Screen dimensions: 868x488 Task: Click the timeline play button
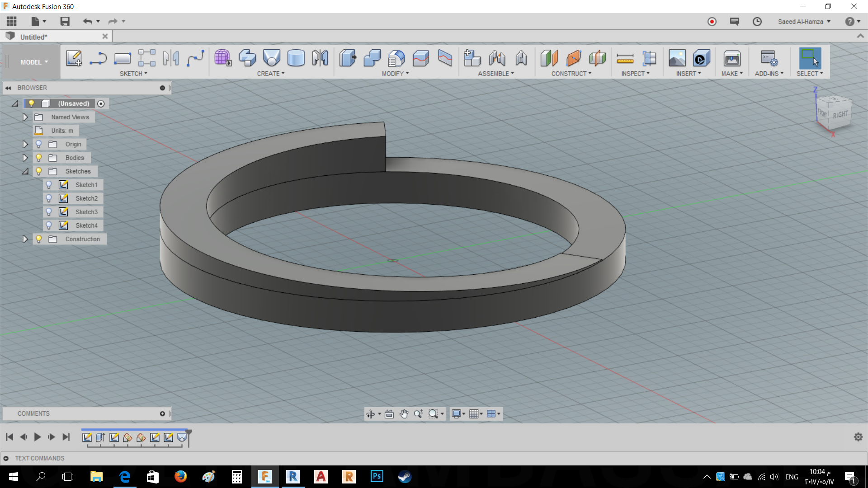[38, 437]
